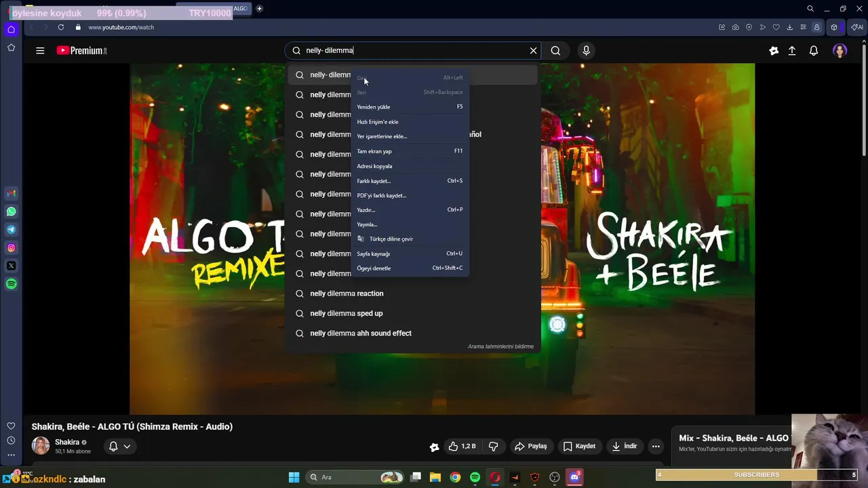Screen dimensions: 868x488
Task: Open Opera snapshot camera icon
Action: click(736, 27)
